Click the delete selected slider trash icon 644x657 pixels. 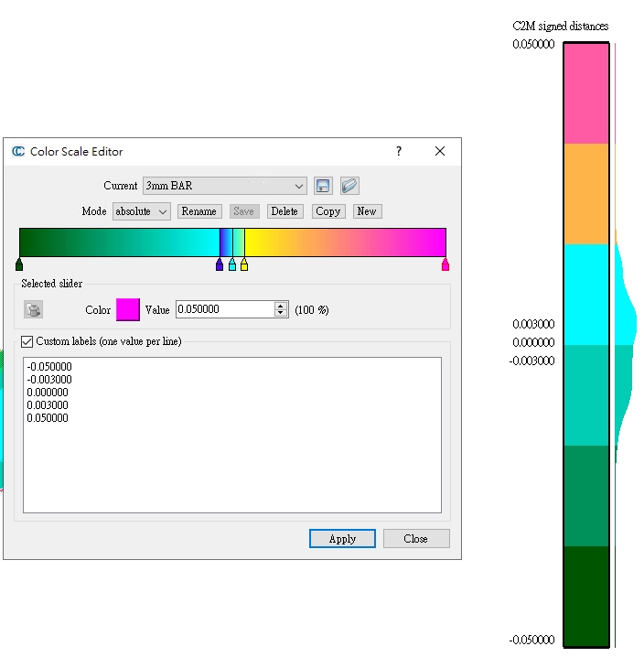[x=34, y=310]
